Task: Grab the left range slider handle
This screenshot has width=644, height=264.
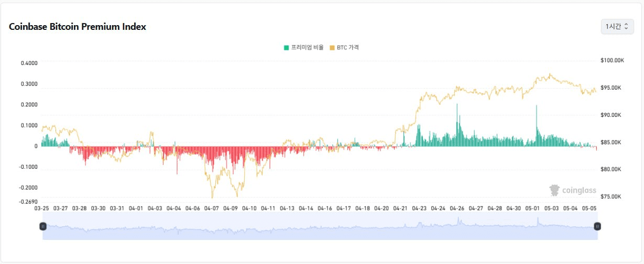Action: pyautogui.click(x=42, y=226)
